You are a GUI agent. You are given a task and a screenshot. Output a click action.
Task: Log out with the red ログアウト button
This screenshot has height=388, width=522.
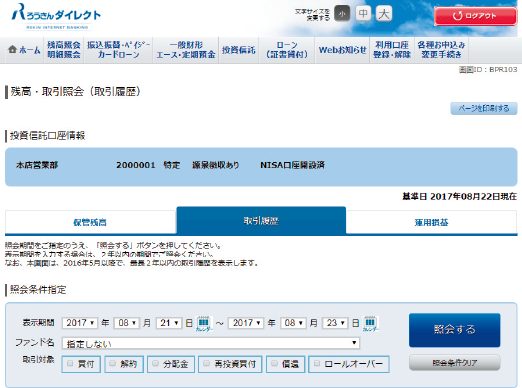coord(475,16)
